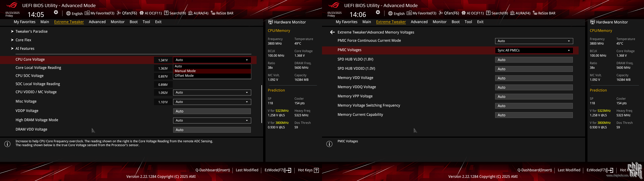Image resolution: width=644 pixels, height=181 pixels.
Task: Open Tool tab in left window
Action: click(x=146, y=22)
